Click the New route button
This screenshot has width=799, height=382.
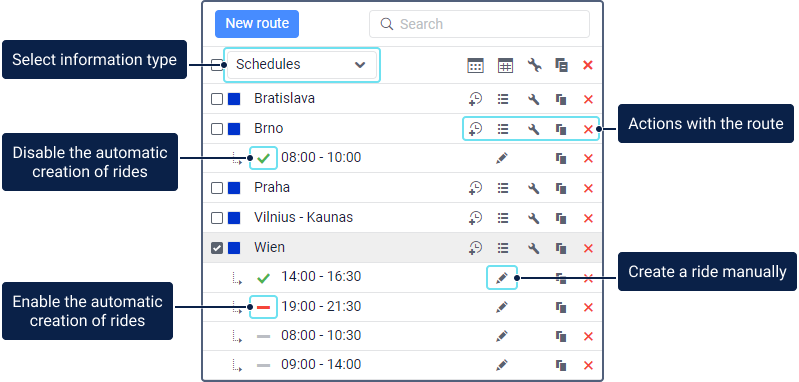(x=257, y=24)
